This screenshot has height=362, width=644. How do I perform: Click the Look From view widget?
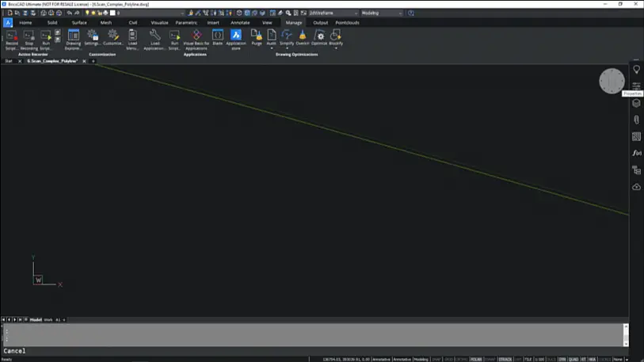(612, 81)
